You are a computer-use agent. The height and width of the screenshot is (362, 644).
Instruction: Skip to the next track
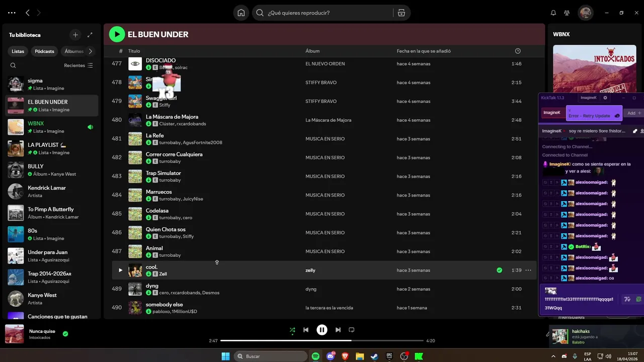338,330
